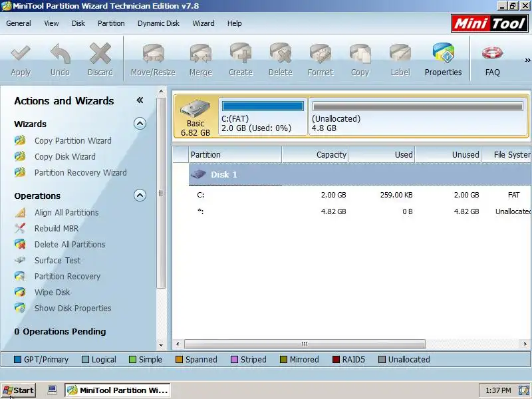This screenshot has height=399, width=532.
Task: Click the Label partition toolbar icon
Action: pos(400,54)
